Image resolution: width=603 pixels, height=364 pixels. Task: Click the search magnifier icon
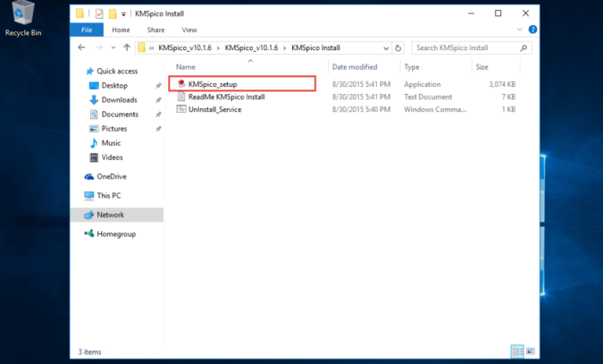(524, 48)
